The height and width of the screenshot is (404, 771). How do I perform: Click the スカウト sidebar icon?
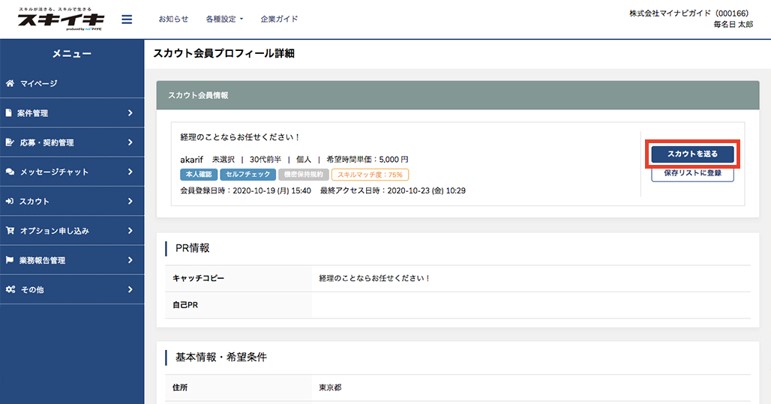(x=9, y=201)
